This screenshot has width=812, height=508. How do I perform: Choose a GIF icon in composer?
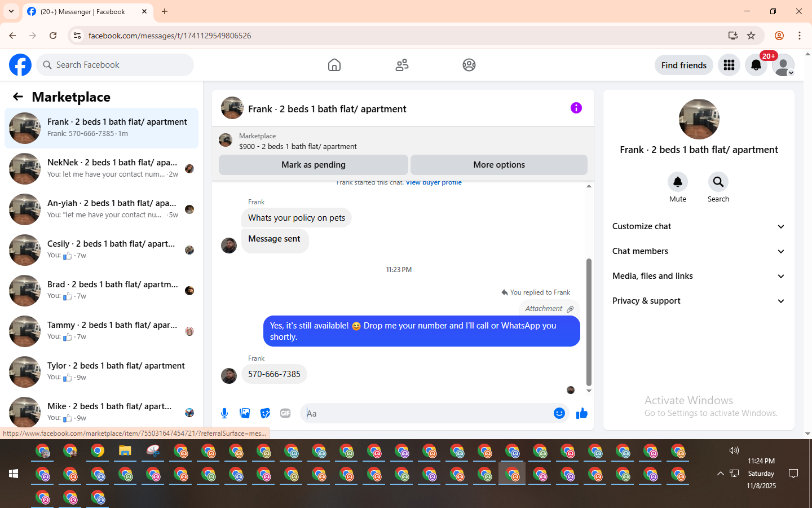pos(285,413)
